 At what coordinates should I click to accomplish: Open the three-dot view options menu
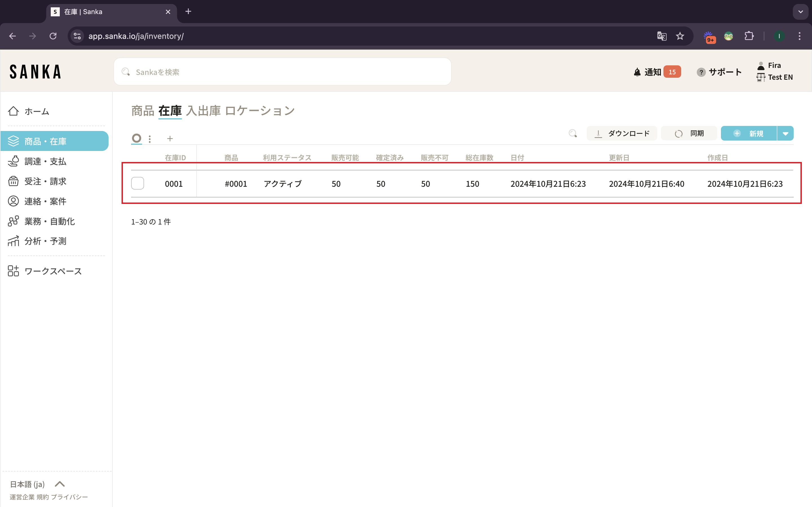150,139
